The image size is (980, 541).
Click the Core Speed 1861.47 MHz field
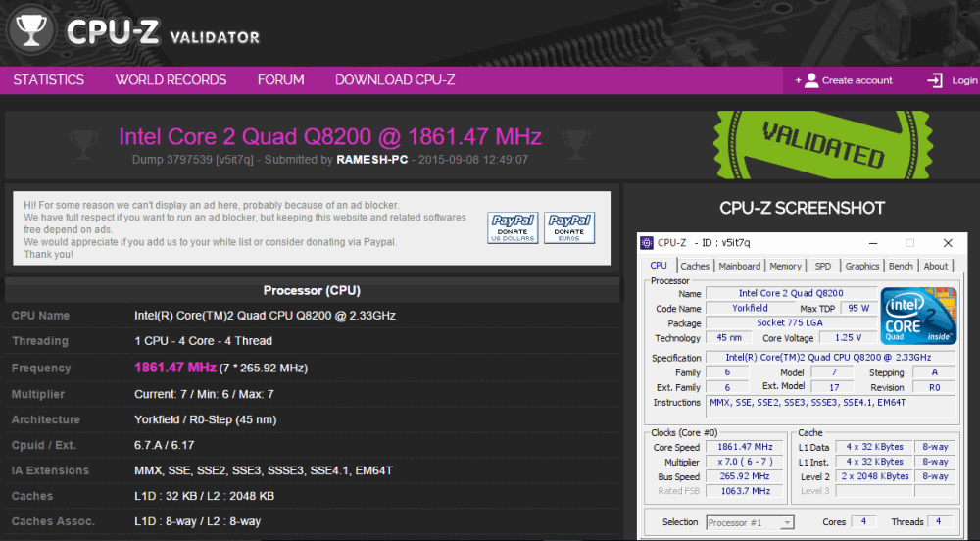[x=746, y=447]
